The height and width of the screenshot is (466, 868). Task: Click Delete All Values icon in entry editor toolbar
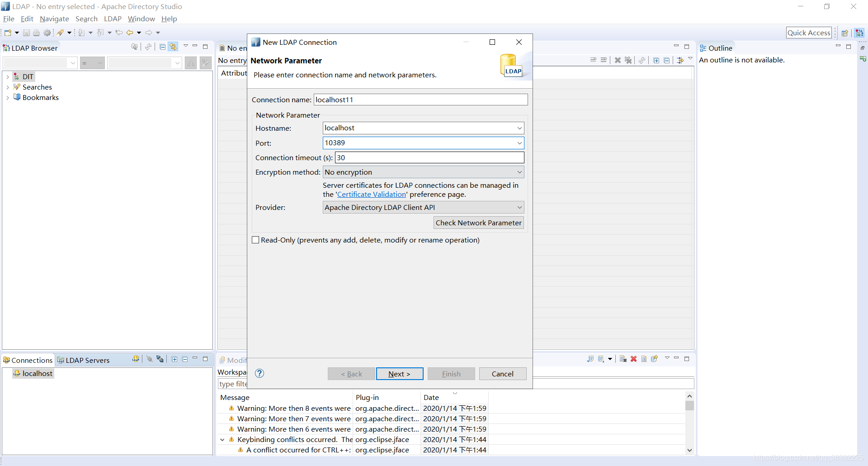(x=628, y=60)
